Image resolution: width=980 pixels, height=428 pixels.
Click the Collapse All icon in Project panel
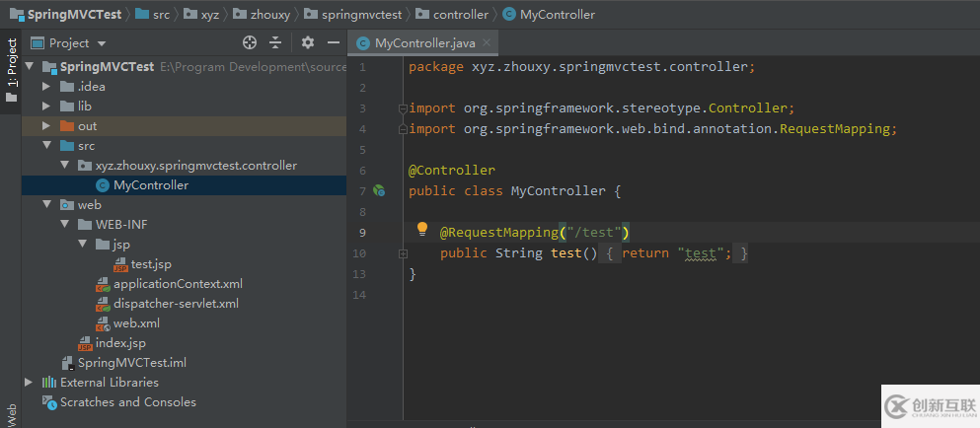click(x=275, y=42)
